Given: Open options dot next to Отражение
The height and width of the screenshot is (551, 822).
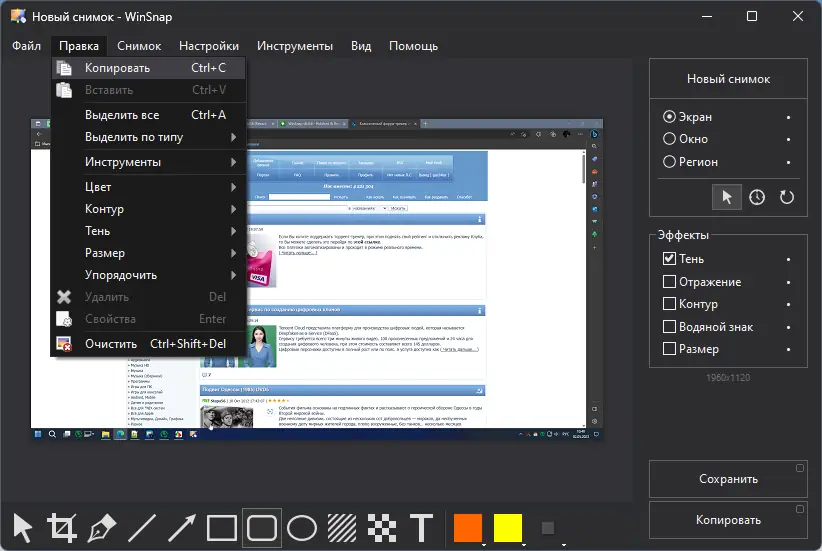Looking at the screenshot, I should pyautogui.click(x=788, y=282).
